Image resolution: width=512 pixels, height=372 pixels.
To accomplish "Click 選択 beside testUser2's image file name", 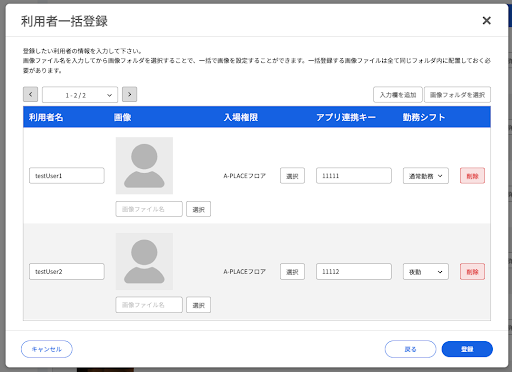I will [198, 305].
